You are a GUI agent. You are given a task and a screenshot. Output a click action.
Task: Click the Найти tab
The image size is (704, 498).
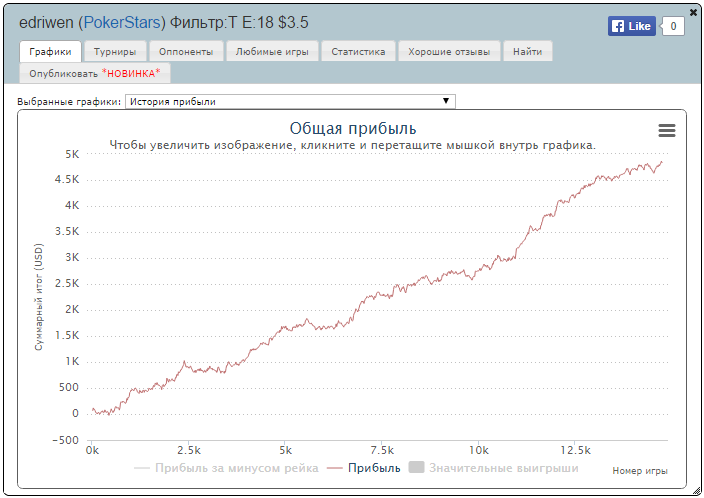(x=528, y=52)
